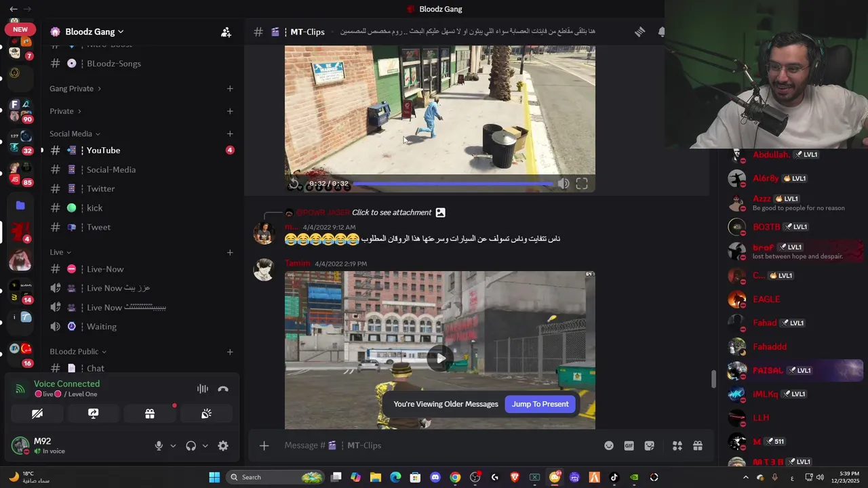Open Windows taskbar Search box
Image resolution: width=868 pixels, height=488 pixels.
[275, 477]
